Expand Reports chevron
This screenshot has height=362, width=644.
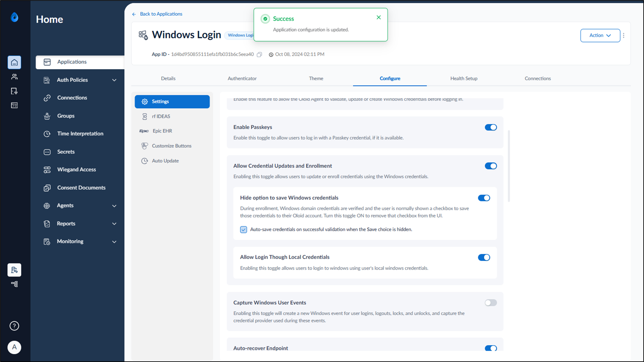[114, 224]
